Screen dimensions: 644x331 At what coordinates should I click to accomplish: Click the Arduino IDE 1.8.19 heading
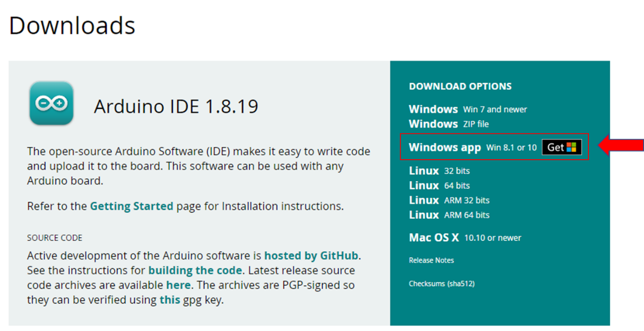tap(176, 106)
